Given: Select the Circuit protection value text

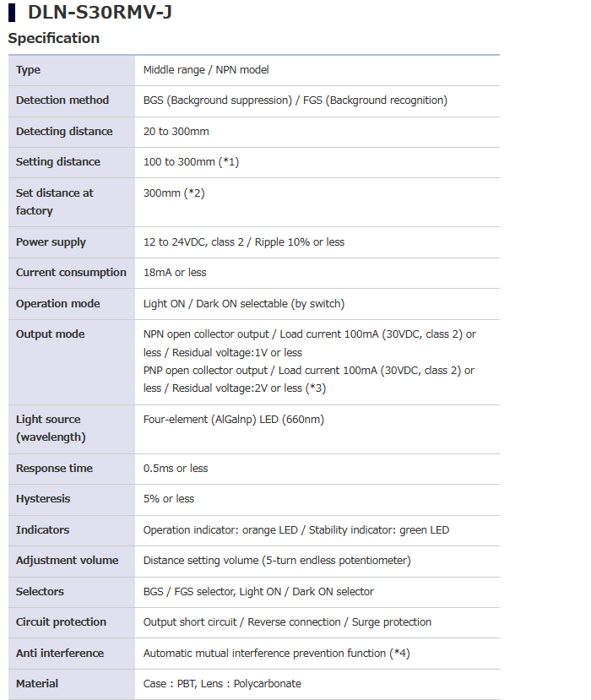Looking at the screenshot, I should 287,622.
